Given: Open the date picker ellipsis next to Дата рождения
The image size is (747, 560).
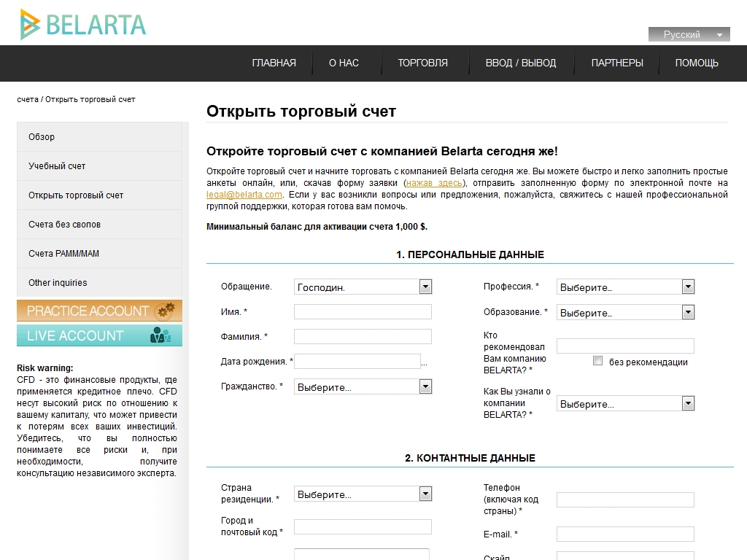Looking at the screenshot, I should click(x=425, y=362).
